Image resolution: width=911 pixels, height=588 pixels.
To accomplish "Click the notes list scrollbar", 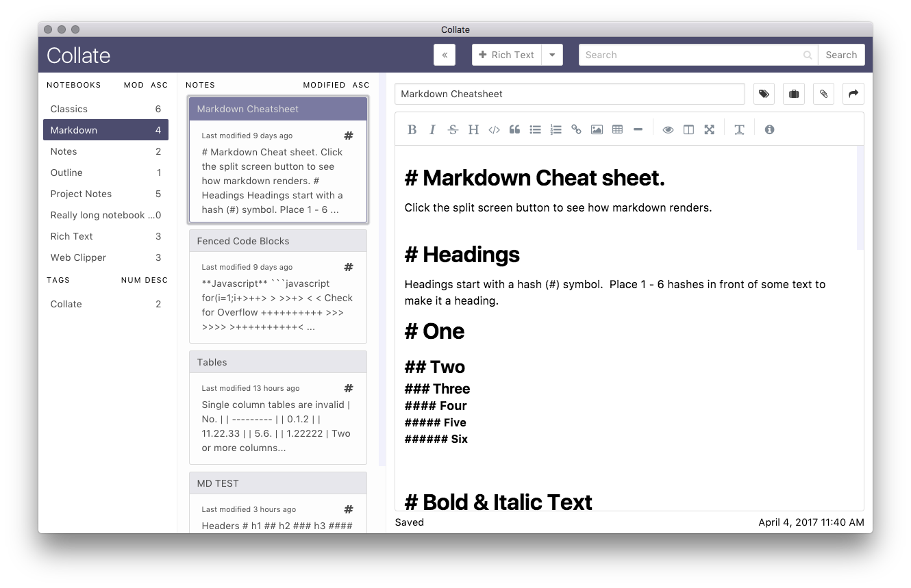I will click(382, 269).
